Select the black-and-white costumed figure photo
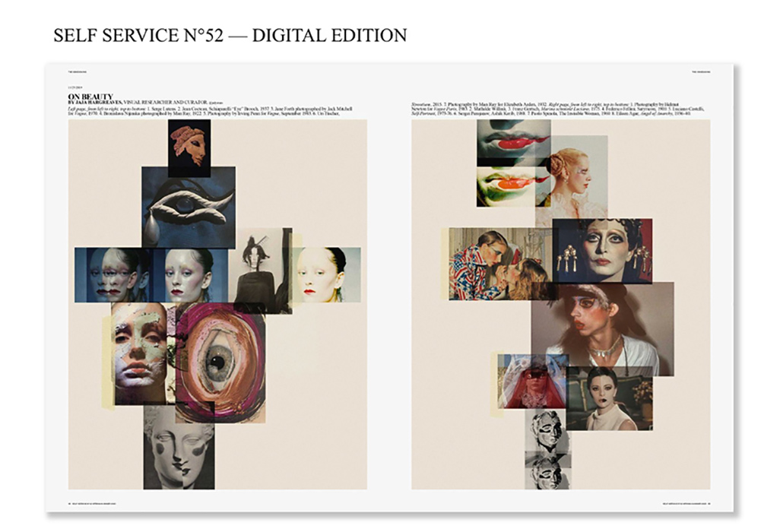 click(x=262, y=271)
